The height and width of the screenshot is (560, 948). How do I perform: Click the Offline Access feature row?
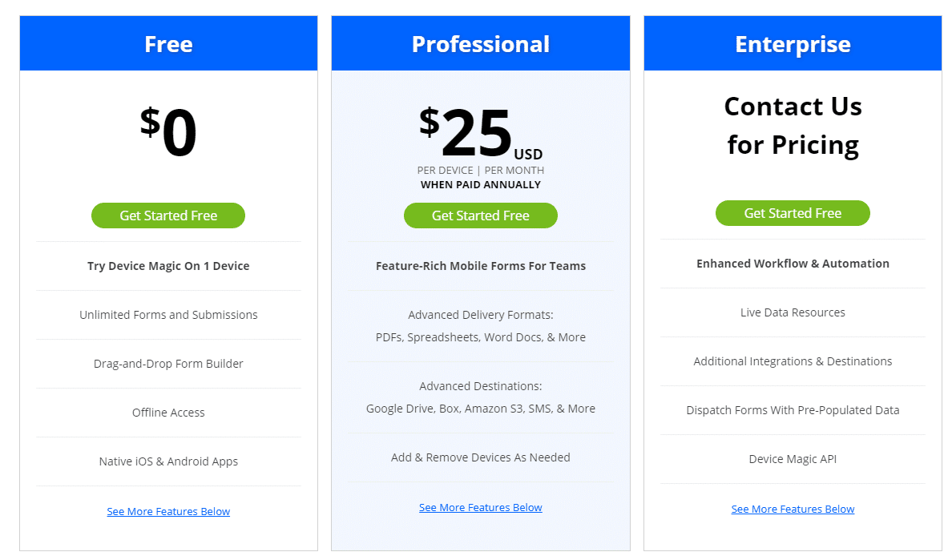click(168, 412)
